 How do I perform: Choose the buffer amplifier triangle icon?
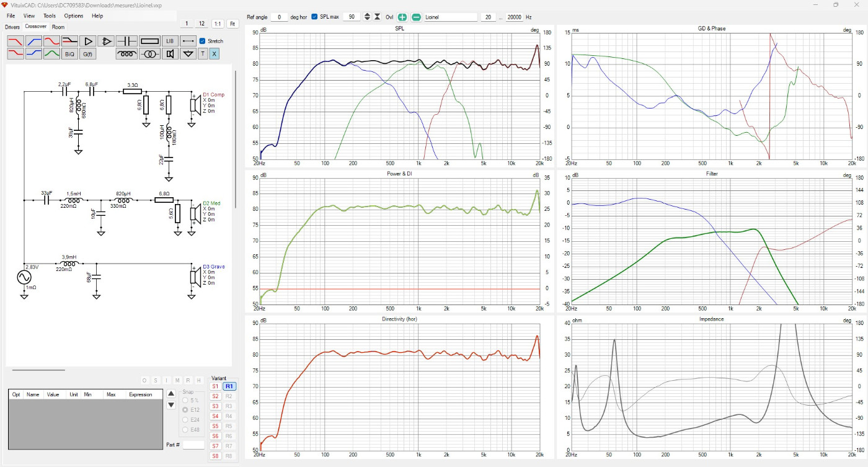(88, 41)
